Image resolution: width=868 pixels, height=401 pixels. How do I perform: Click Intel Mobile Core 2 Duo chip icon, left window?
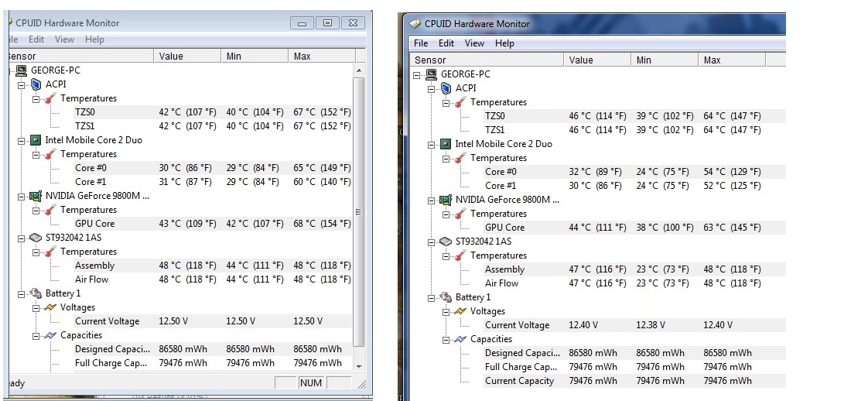tap(36, 140)
